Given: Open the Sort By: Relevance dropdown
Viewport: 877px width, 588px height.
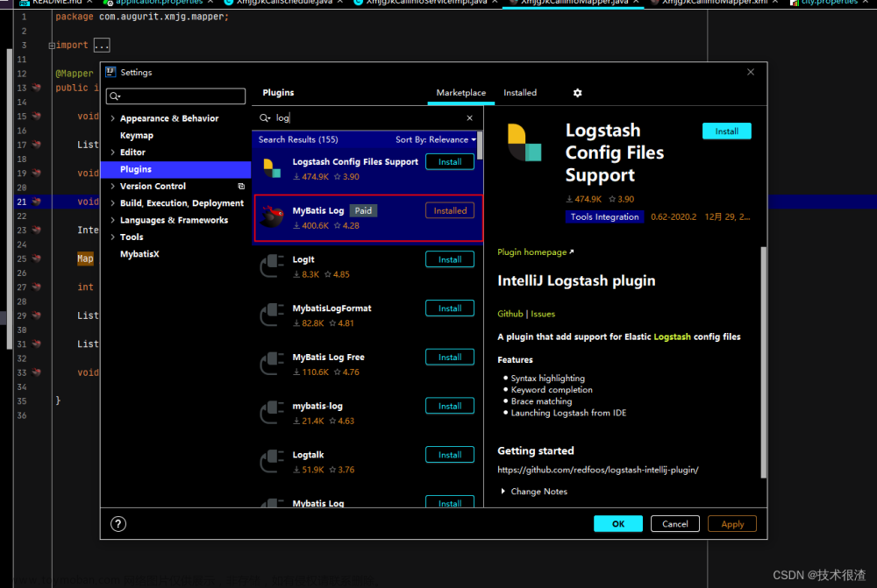Looking at the screenshot, I should click(436, 139).
